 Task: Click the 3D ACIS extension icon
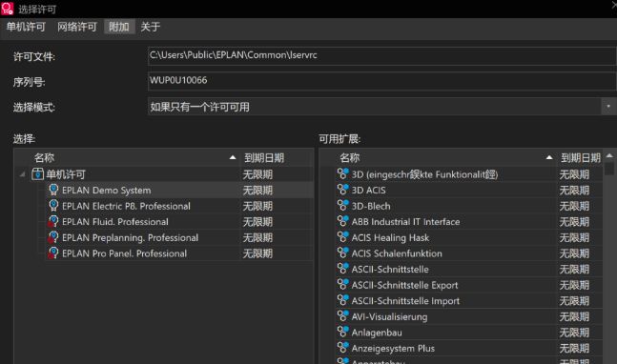click(342, 189)
